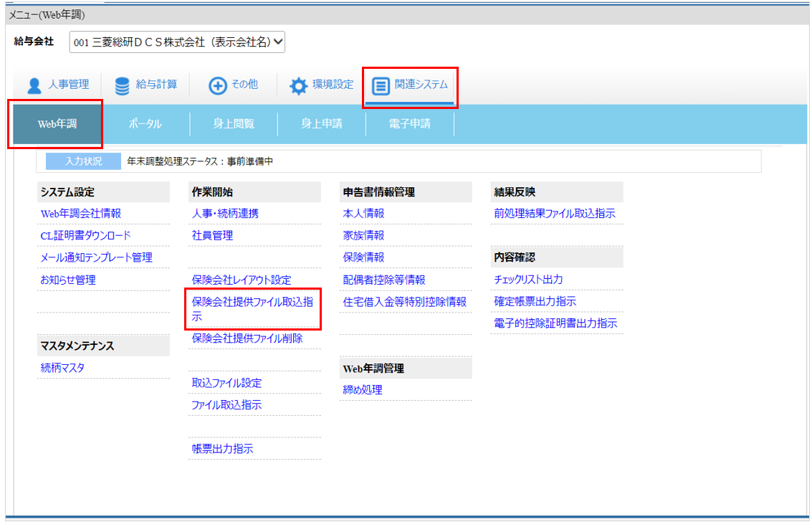The width and height of the screenshot is (812, 522).
Task: Open ファイル取込指示 link
Action: (226, 405)
